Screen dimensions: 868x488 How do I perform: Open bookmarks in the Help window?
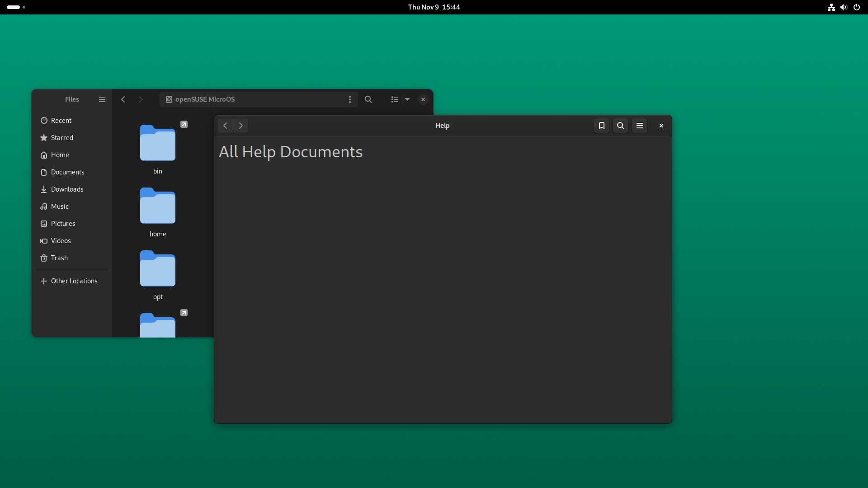(601, 126)
